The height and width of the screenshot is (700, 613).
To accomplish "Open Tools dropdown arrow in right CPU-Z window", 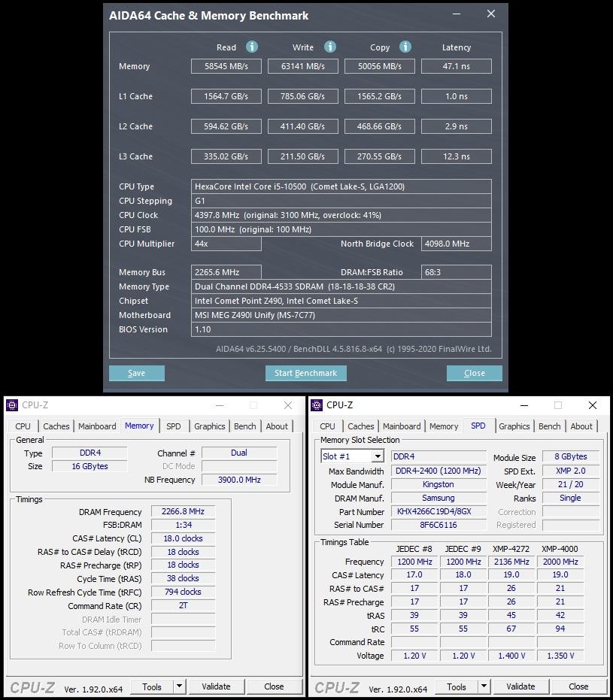I will 484,686.
